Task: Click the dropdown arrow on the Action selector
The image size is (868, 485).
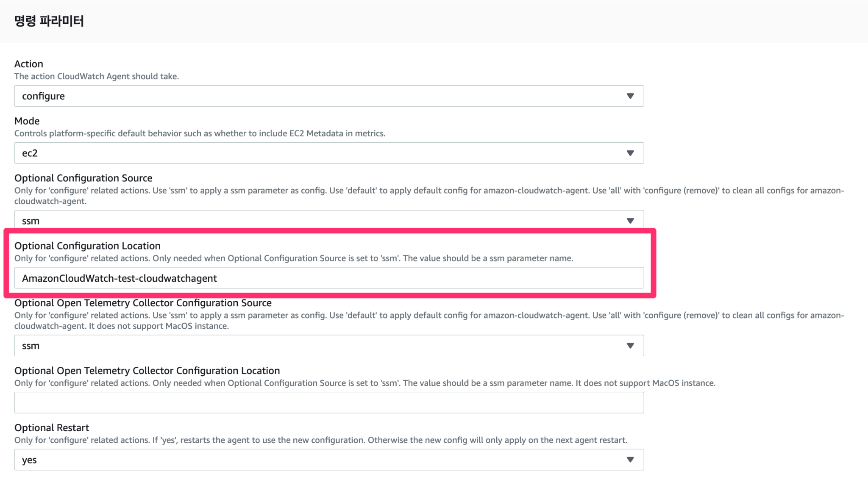Action: tap(631, 96)
